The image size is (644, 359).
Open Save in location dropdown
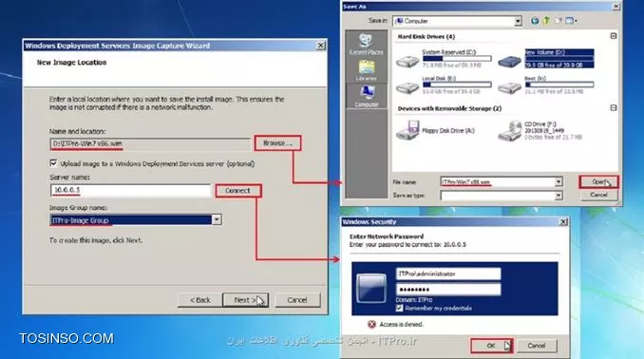pos(518,21)
